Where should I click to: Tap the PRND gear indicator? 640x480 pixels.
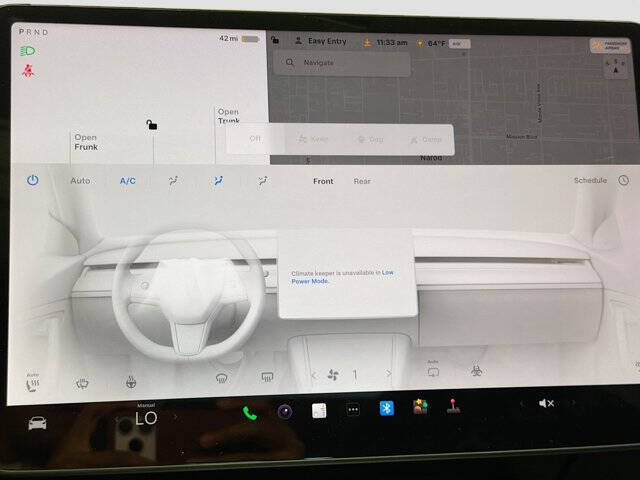click(33, 31)
